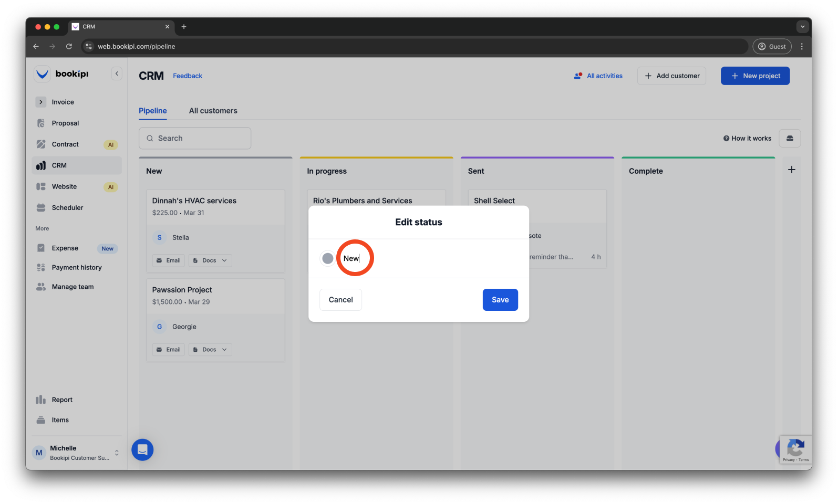This screenshot has width=838, height=504.
Task: Click the Search field
Action: click(x=195, y=139)
